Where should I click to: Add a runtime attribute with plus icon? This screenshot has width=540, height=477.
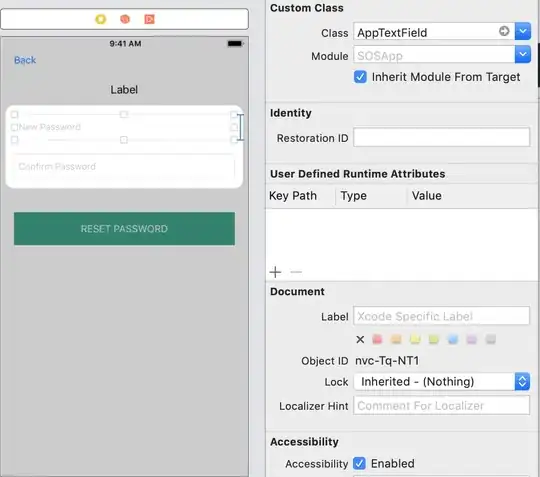click(x=275, y=272)
